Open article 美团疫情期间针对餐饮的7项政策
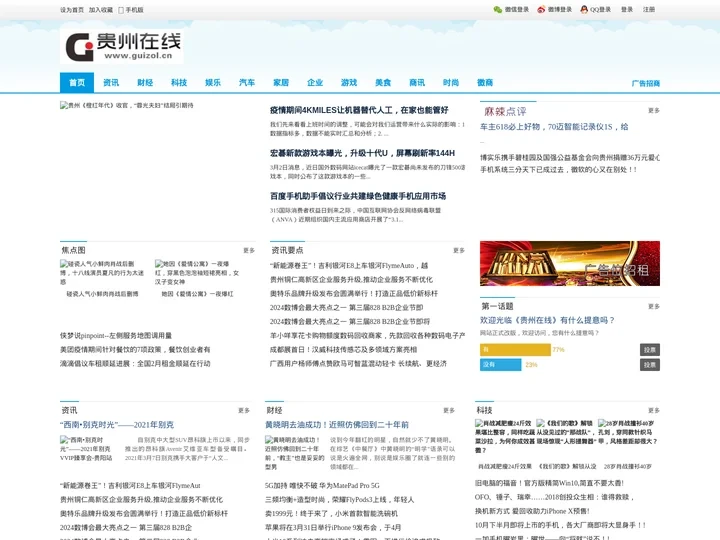This screenshot has width=720, height=540. (135, 350)
